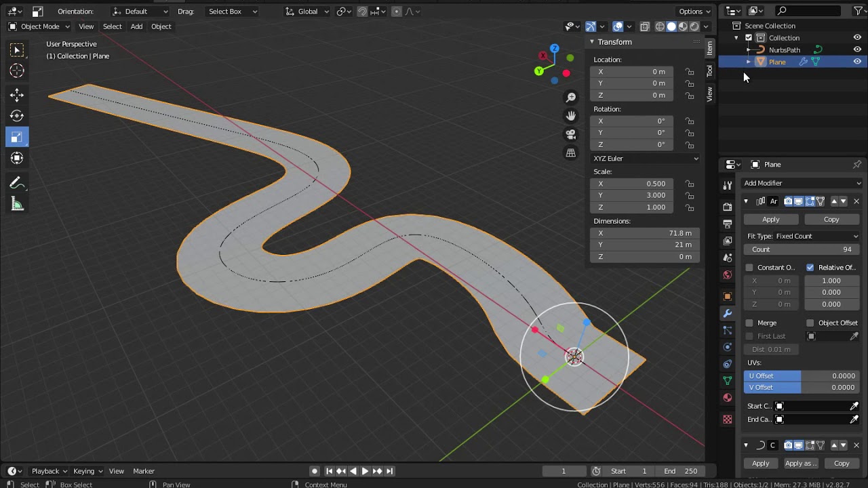Open the Output properties tab
Image resolution: width=868 pixels, height=488 pixels.
tap(728, 224)
